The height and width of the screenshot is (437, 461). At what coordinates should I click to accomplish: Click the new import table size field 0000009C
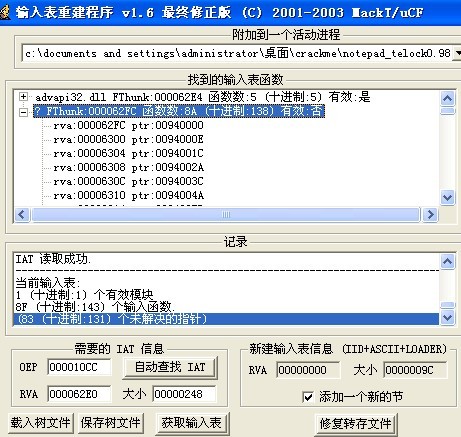(415, 370)
